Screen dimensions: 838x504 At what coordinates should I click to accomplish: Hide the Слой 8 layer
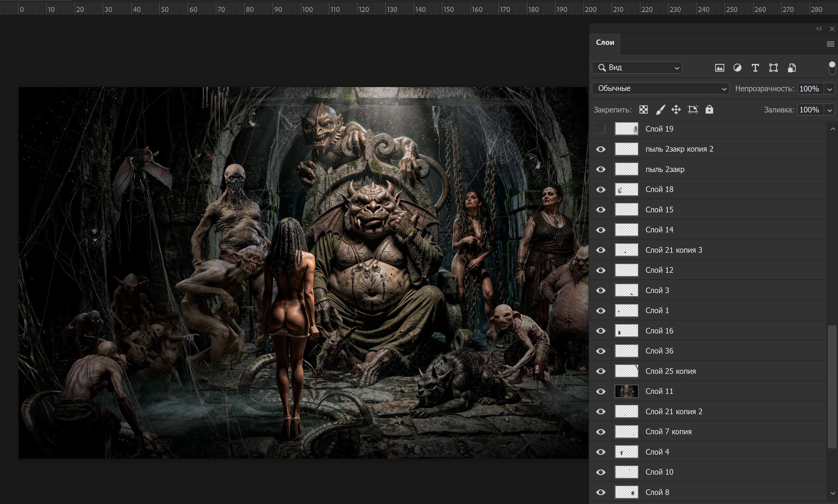coord(601,492)
